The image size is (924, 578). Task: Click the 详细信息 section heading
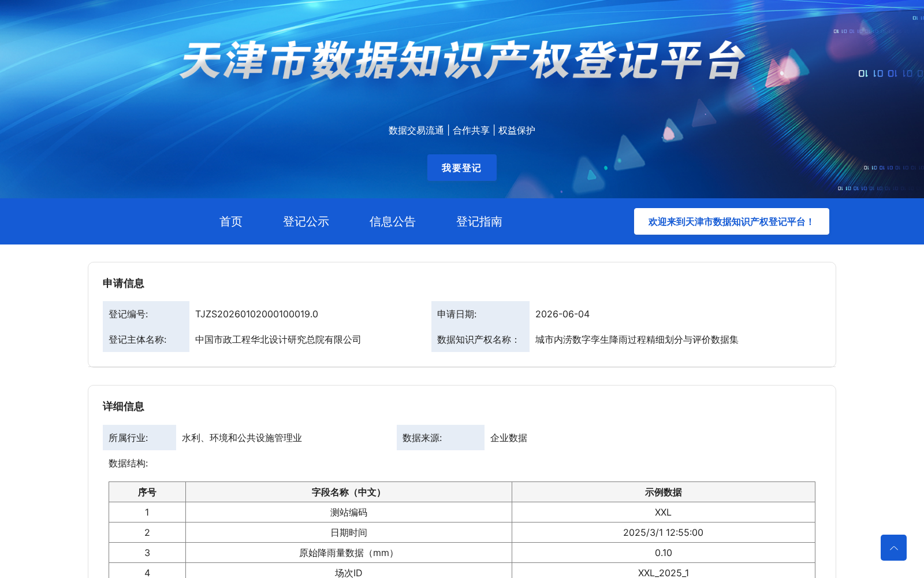tap(124, 406)
